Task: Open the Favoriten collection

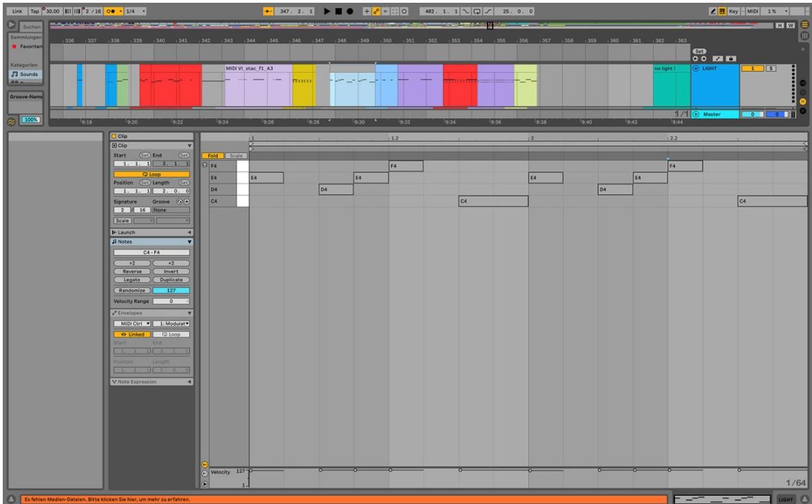Action: (x=31, y=46)
